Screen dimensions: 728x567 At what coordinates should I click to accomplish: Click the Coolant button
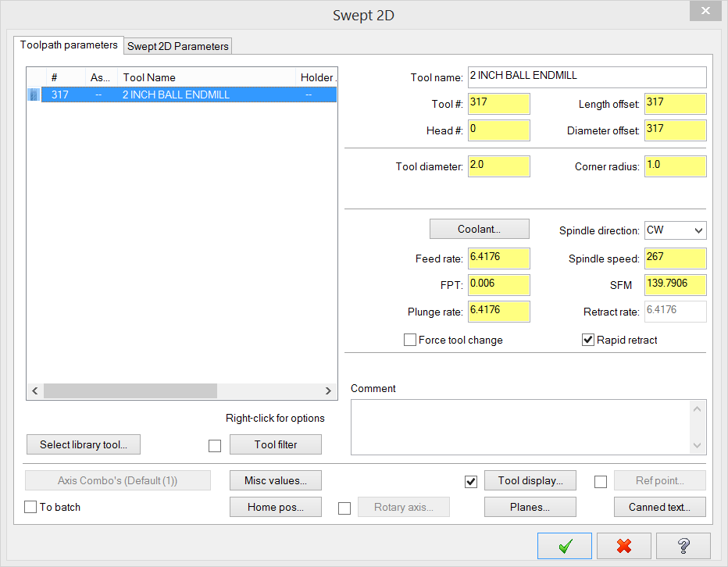(479, 229)
